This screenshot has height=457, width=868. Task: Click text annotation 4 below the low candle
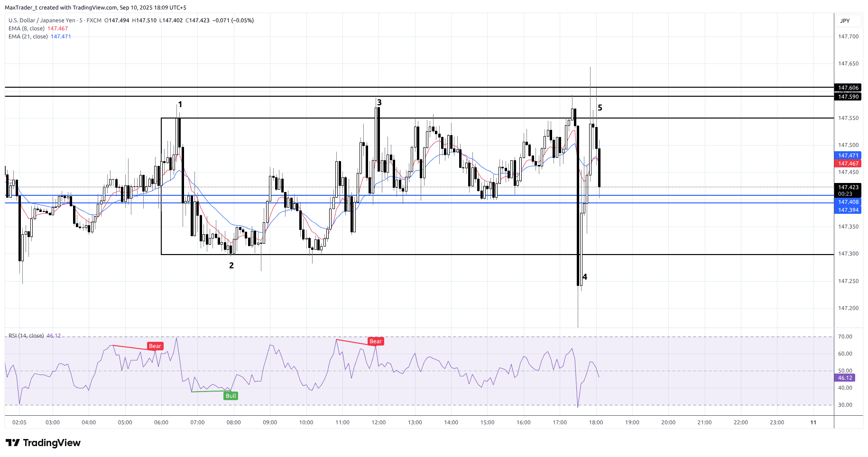585,277
